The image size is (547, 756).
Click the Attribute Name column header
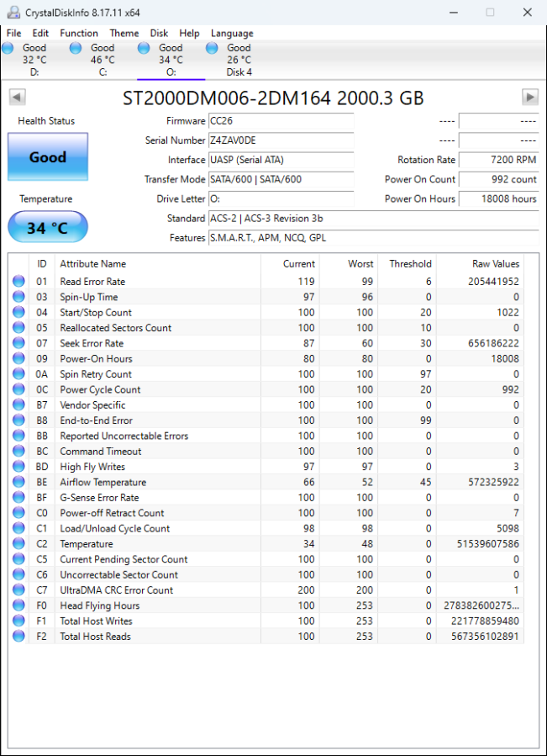pos(158,264)
